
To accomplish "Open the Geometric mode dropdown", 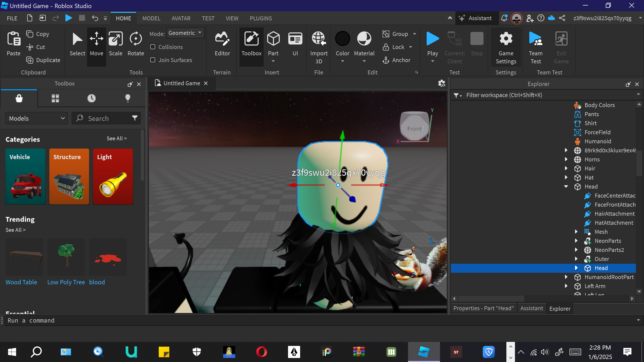I will tap(185, 33).
